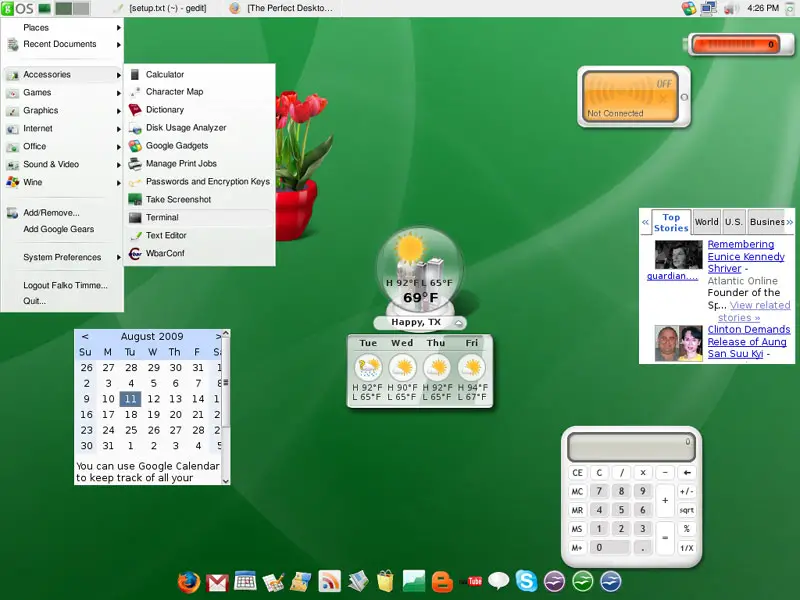The width and height of the screenshot is (800, 600).
Task: Expand the Sound & Video submenu
Action: [x=63, y=164]
